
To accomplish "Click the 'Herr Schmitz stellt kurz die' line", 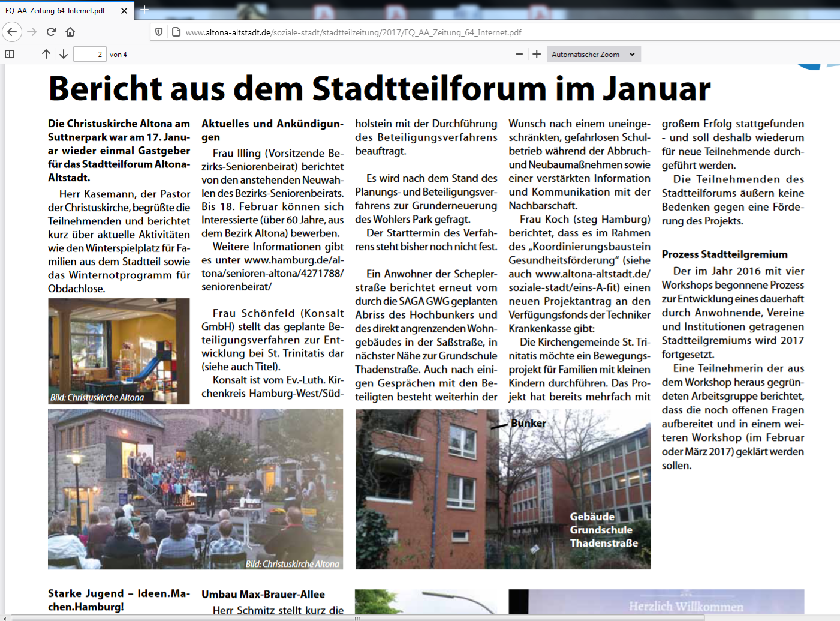I will click(x=278, y=610).
